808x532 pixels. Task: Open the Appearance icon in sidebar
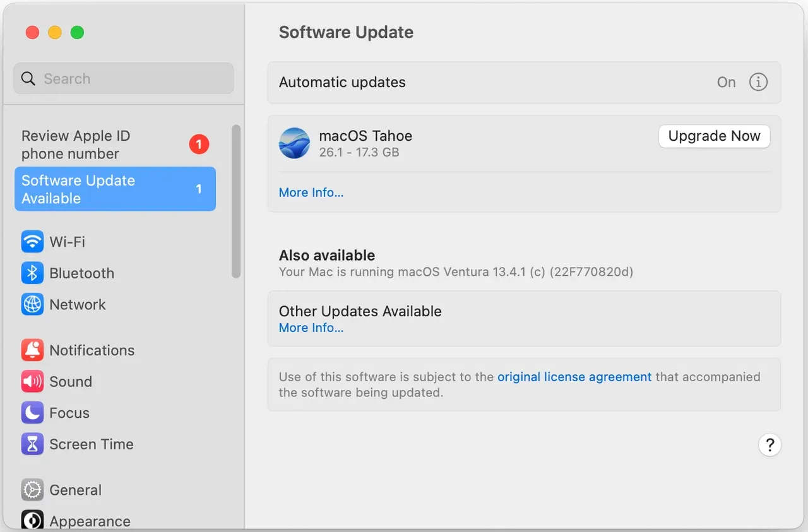32,521
